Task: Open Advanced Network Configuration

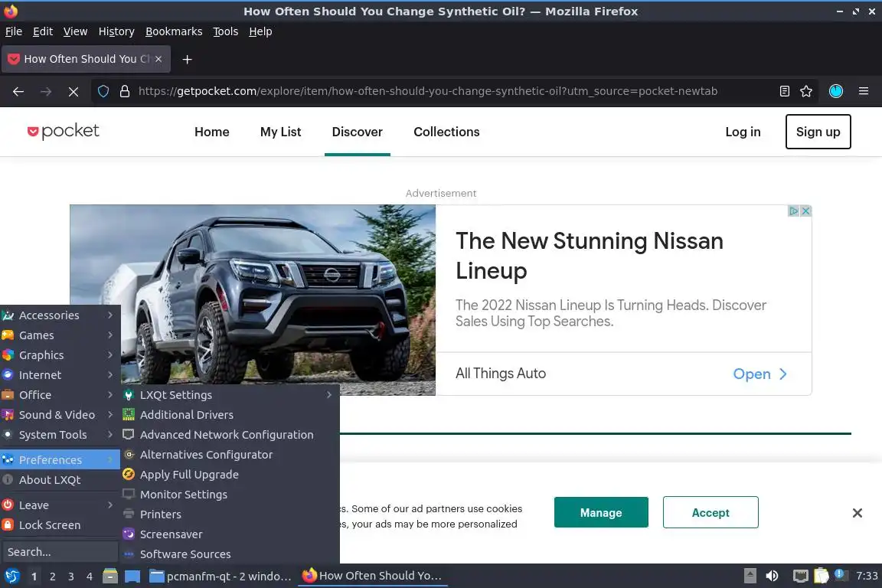Action: point(230,435)
